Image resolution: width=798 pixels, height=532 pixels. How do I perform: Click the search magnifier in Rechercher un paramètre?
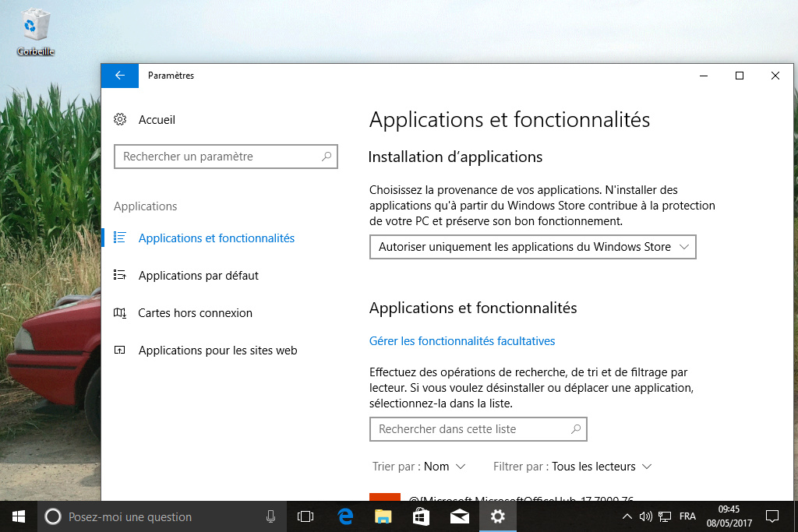point(327,157)
